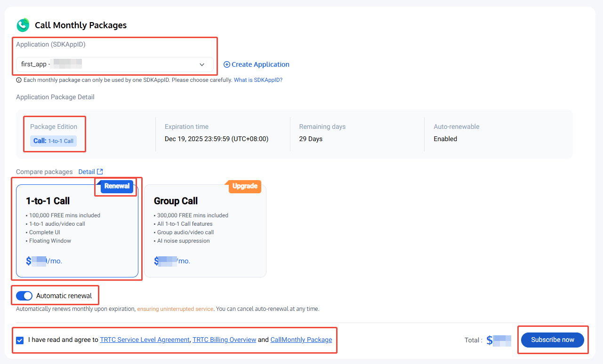Click the blue Renewal badge
Image resolution: width=603 pixels, height=364 pixels.
117,186
